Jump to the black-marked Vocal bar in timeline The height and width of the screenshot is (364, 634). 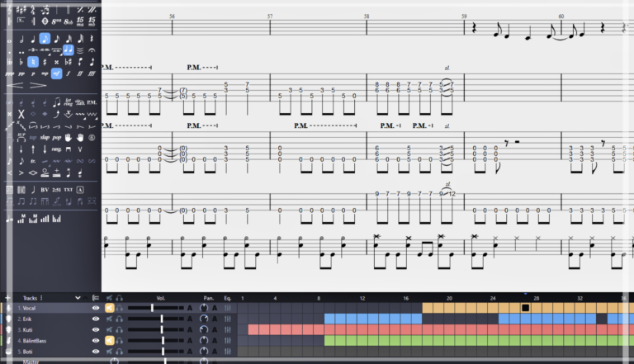525,308
